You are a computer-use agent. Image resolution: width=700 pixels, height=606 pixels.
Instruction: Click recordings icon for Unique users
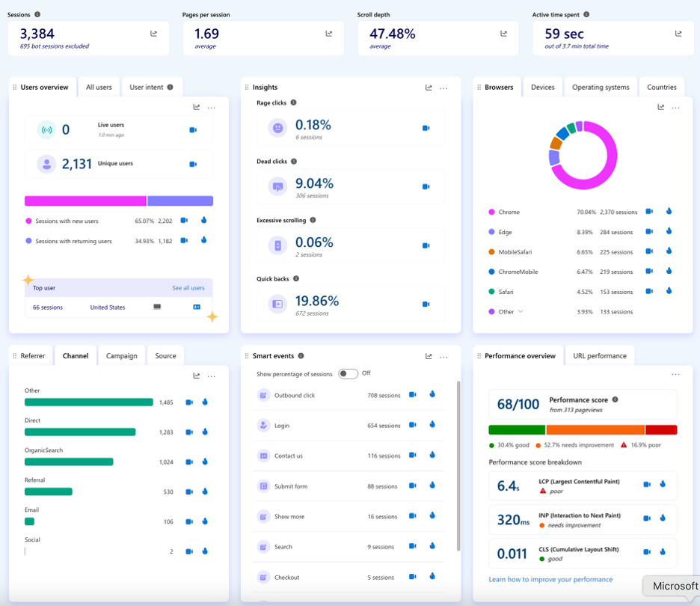point(193,164)
